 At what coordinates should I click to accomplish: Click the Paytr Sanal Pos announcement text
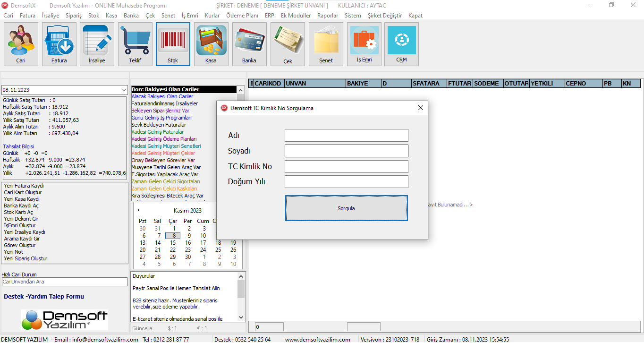point(177,288)
